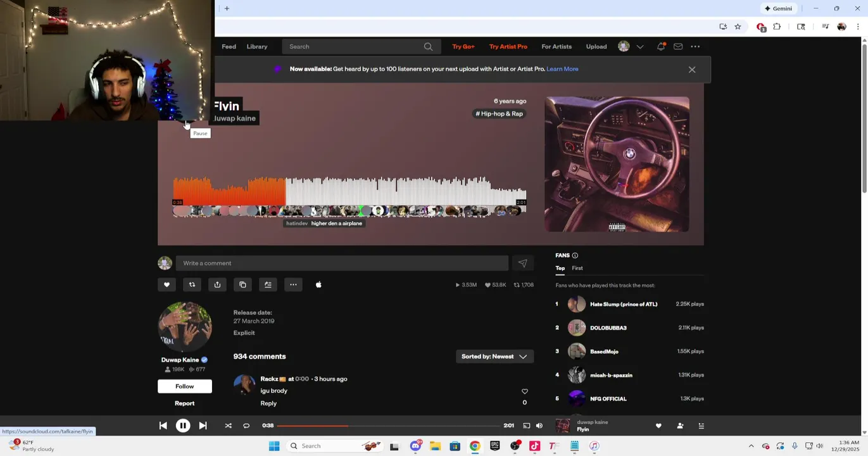Open Hate Slump (prince of ATL) profile
Image resolution: width=868 pixels, height=456 pixels.
(624, 305)
